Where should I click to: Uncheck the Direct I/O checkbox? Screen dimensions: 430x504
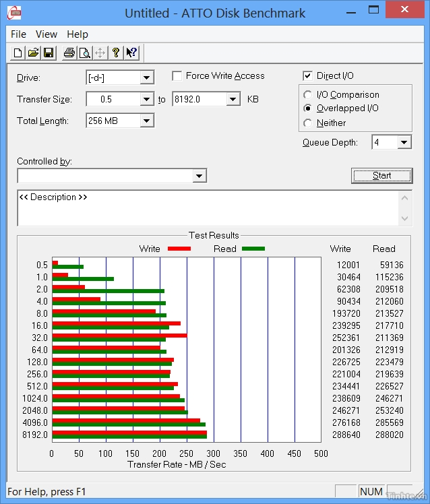307,76
